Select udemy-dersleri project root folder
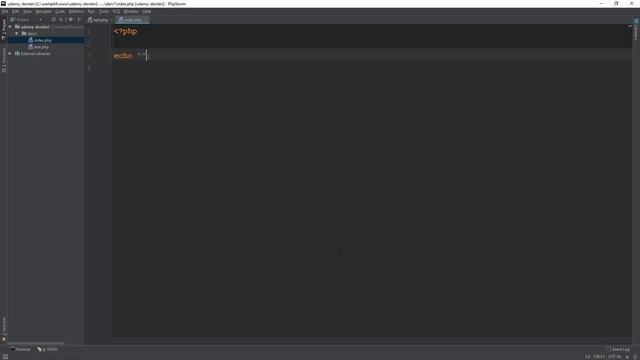 click(35, 27)
